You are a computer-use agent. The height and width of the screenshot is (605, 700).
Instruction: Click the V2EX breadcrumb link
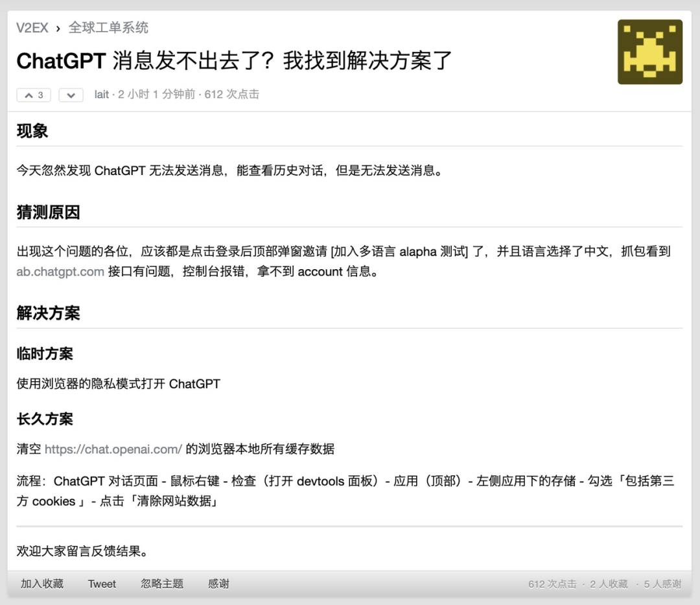tap(32, 28)
